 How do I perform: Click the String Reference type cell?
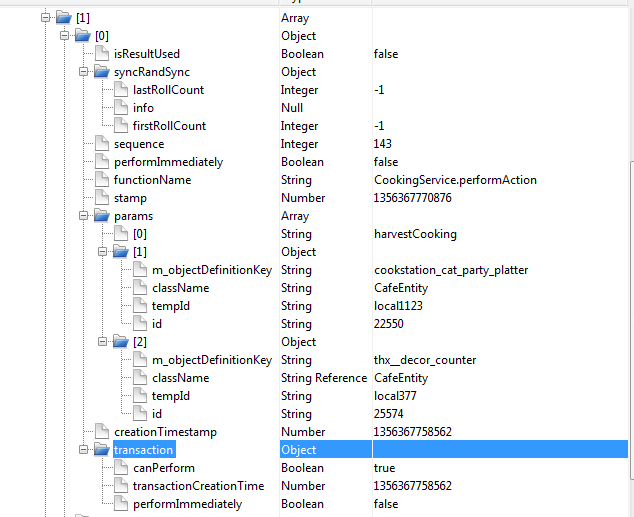click(x=323, y=378)
